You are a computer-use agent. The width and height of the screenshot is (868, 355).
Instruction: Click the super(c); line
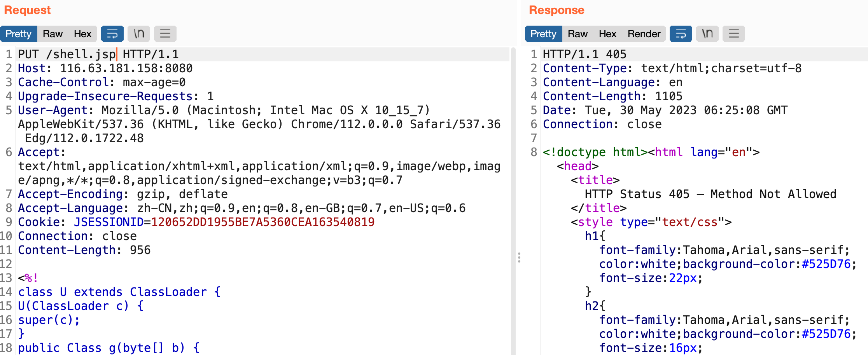point(49,320)
